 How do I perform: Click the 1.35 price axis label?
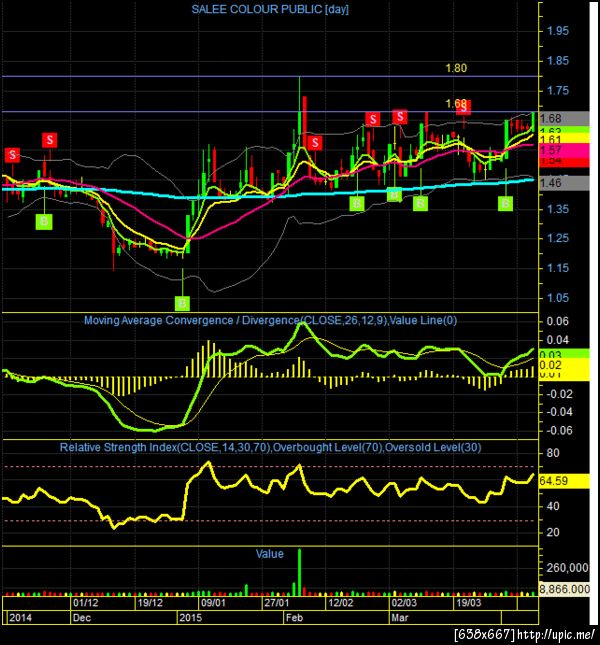pos(558,209)
